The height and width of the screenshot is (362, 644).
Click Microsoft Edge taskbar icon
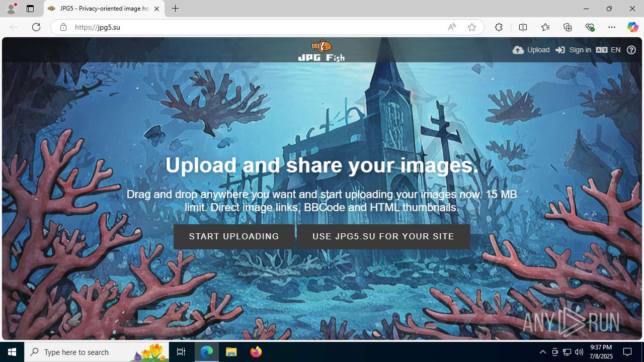point(207,352)
